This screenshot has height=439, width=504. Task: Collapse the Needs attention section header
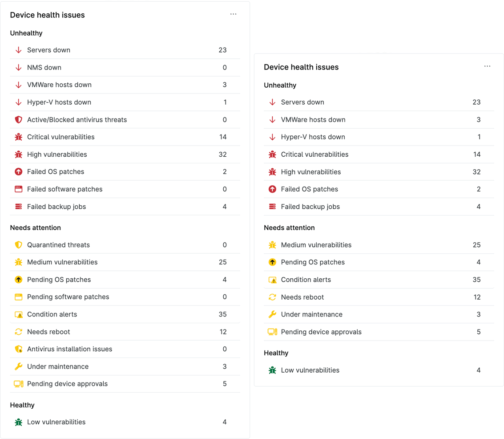click(35, 228)
